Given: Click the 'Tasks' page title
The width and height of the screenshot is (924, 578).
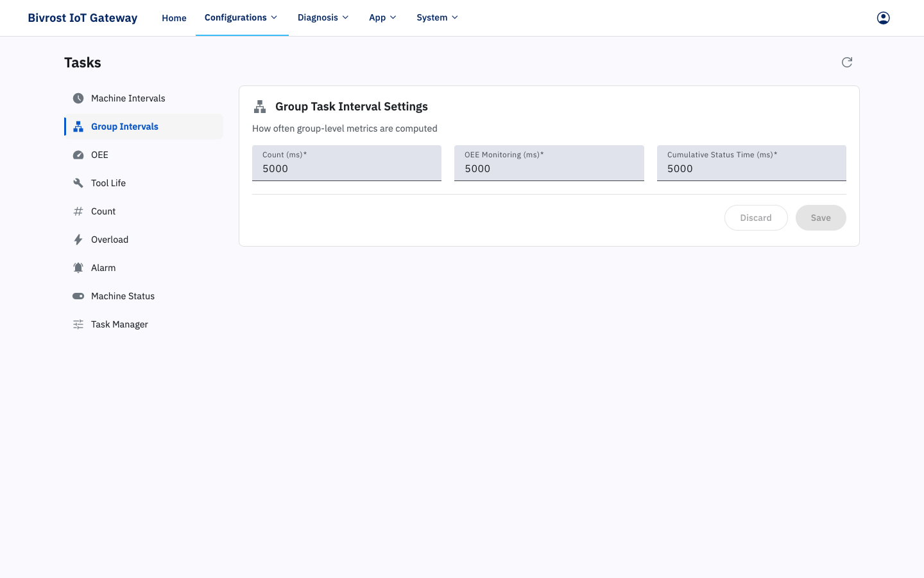Looking at the screenshot, I should pyautogui.click(x=83, y=62).
